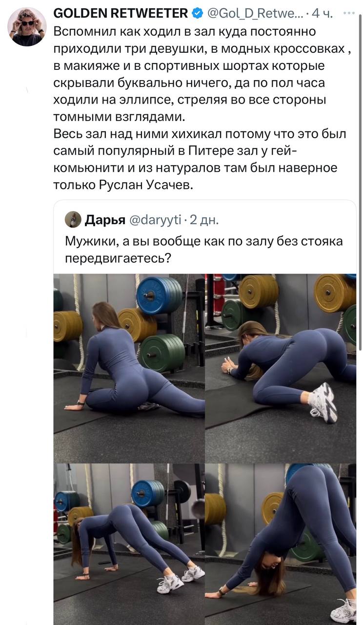Screen dimensions: 364x625
Task: Open the quoted tweet text starting Мужики
Action: [x=204, y=250]
